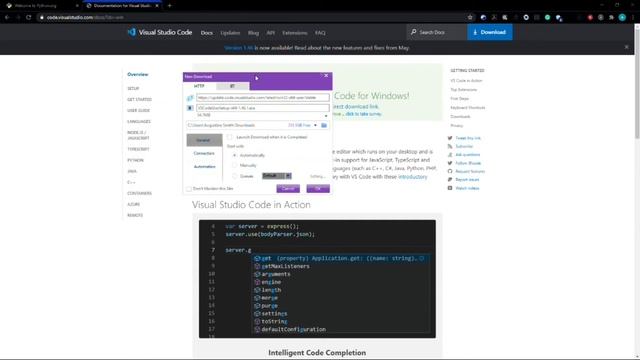The width and height of the screenshot is (640, 360).
Task: Open a new browser tab with the plus icon
Action: point(169,6)
